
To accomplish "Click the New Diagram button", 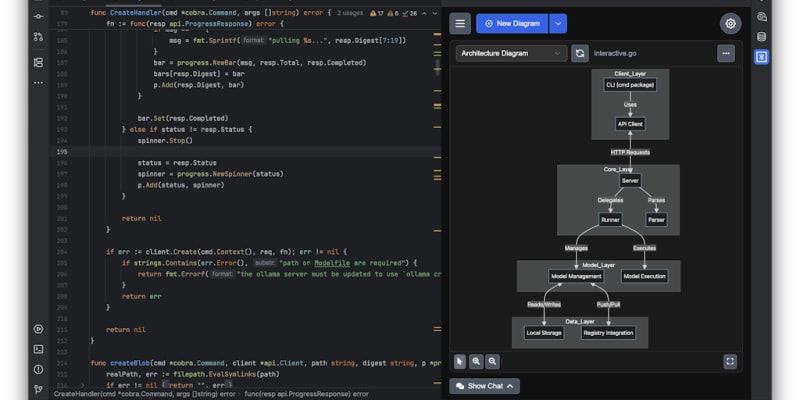I will [x=512, y=23].
